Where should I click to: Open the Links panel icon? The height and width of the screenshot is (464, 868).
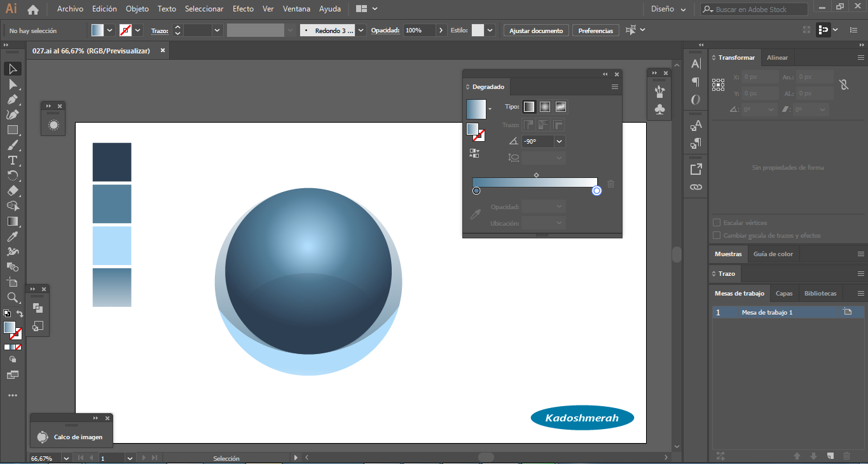tap(696, 187)
